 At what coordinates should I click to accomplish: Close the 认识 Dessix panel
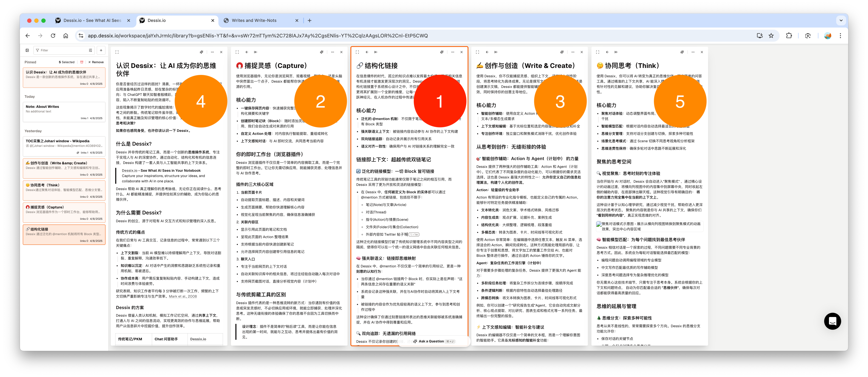(x=221, y=52)
